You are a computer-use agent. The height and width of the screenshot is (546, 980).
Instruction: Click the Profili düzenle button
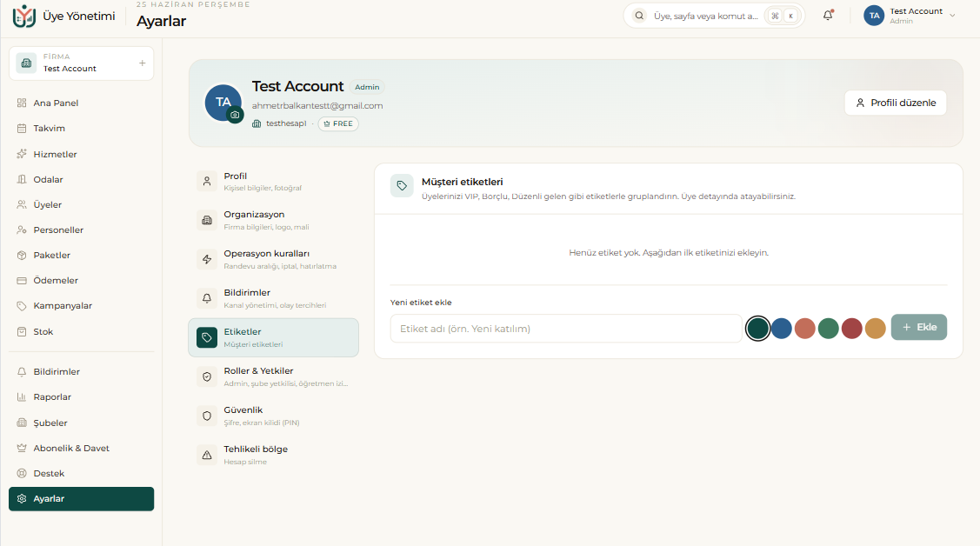click(895, 103)
